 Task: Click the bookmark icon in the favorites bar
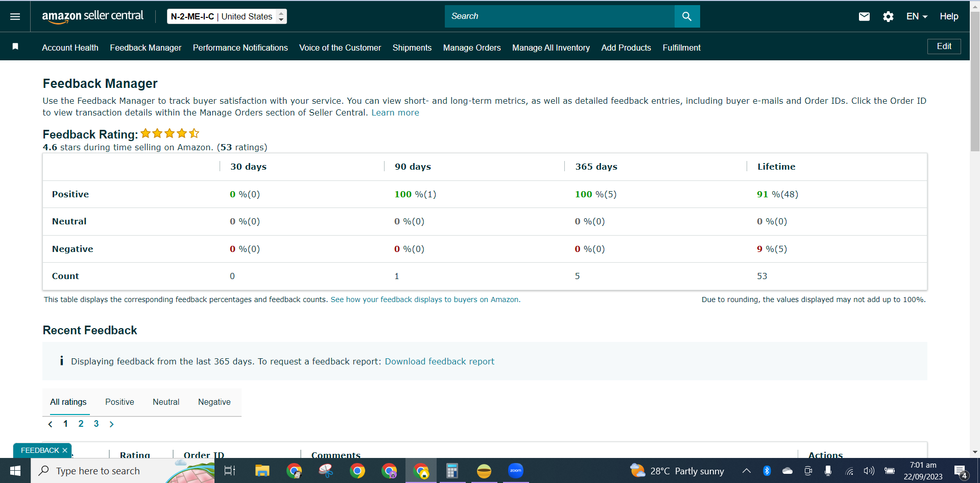(15, 47)
